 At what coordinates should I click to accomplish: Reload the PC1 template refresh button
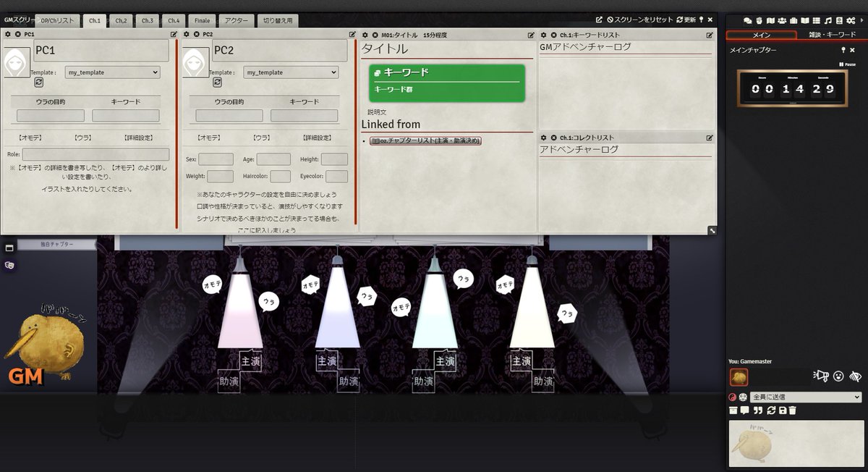(38, 83)
